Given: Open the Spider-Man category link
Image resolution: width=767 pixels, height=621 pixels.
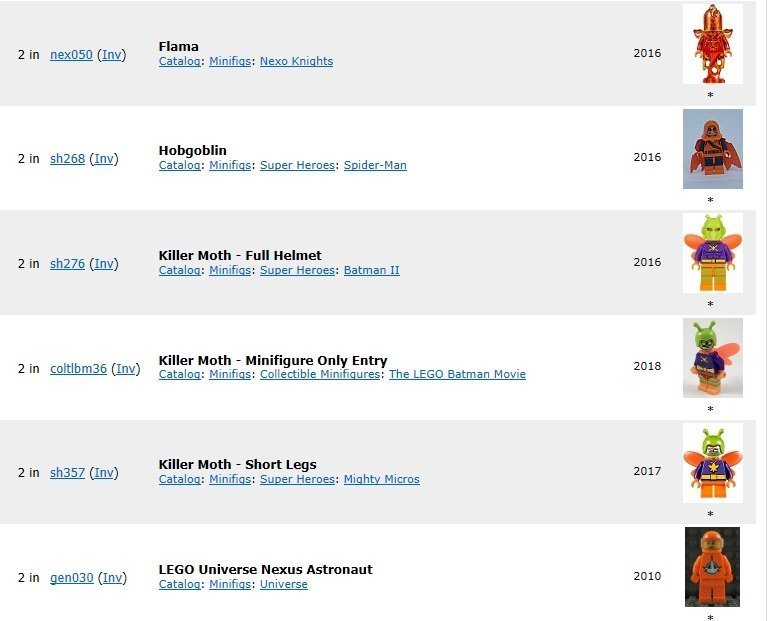Looking at the screenshot, I should (x=375, y=165).
